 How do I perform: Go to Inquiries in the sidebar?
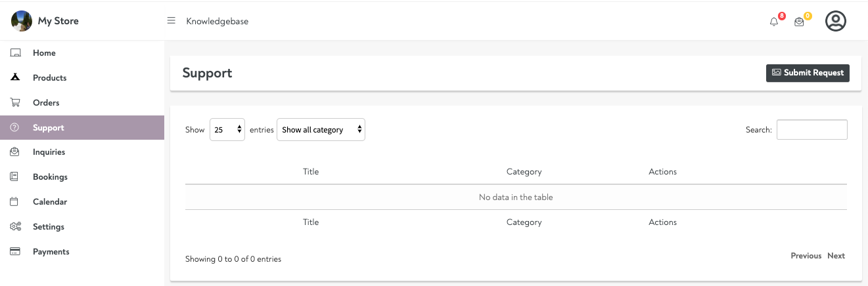49,152
